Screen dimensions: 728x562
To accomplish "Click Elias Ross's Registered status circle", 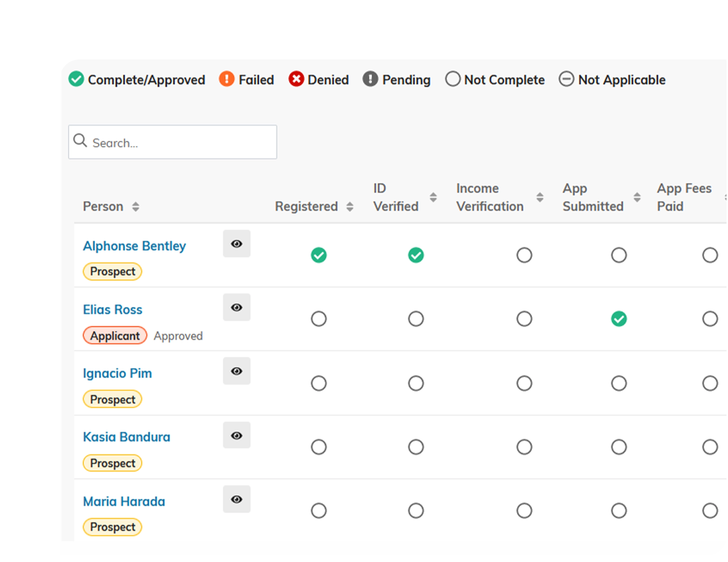I will [319, 319].
